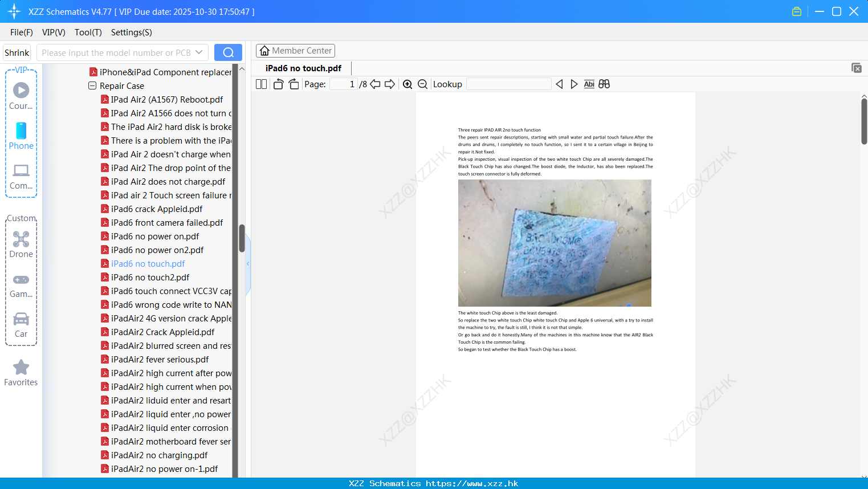Open iPadAir2 Crack Appleid.pdf
Viewport: 868px width, 489px height.
163,332
